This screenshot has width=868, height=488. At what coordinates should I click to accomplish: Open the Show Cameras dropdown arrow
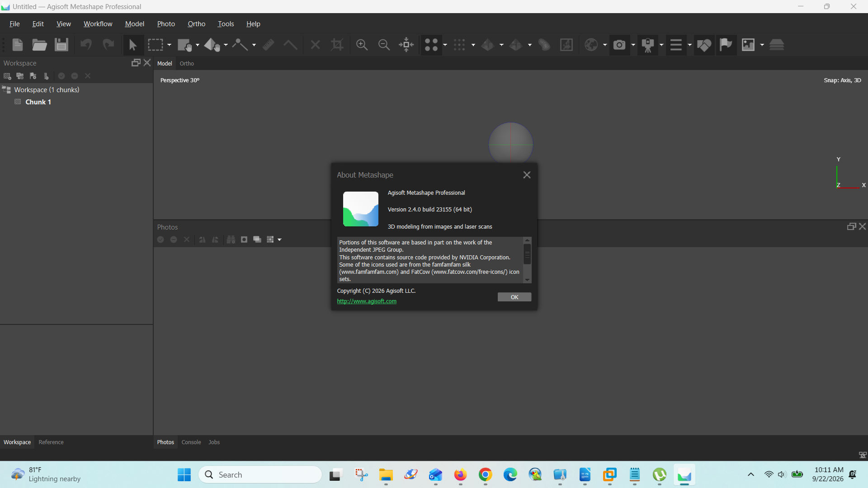click(633, 45)
